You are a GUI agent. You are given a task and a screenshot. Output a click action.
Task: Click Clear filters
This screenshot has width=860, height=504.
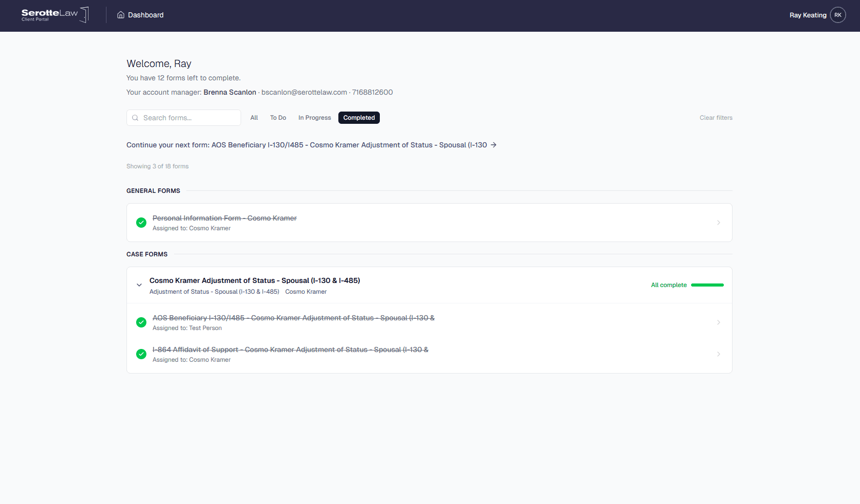(x=716, y=118)
